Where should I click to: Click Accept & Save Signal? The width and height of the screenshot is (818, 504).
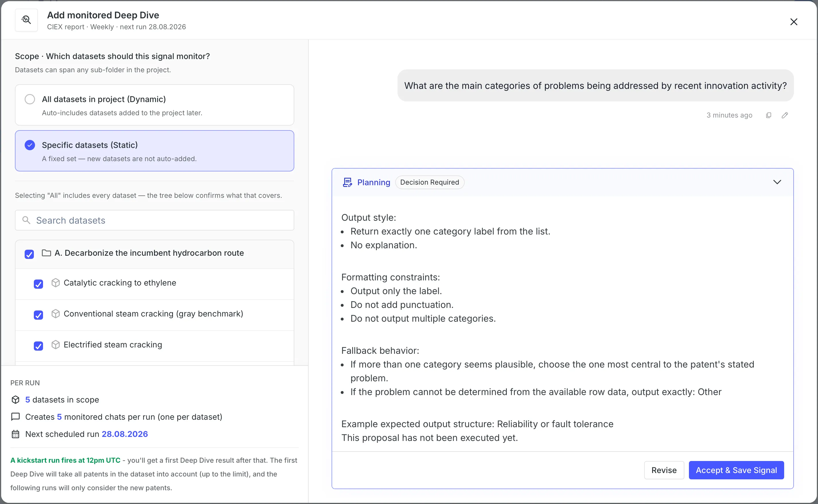click(736, 470)
